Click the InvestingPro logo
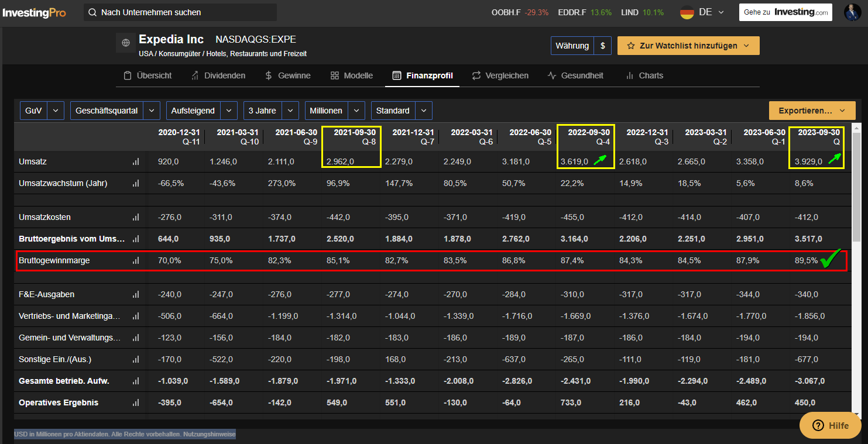The image size is (868, 444). 34,12
